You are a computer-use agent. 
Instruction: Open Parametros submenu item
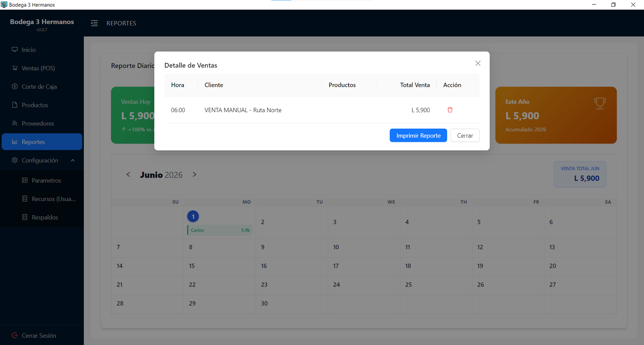[42, 180]
